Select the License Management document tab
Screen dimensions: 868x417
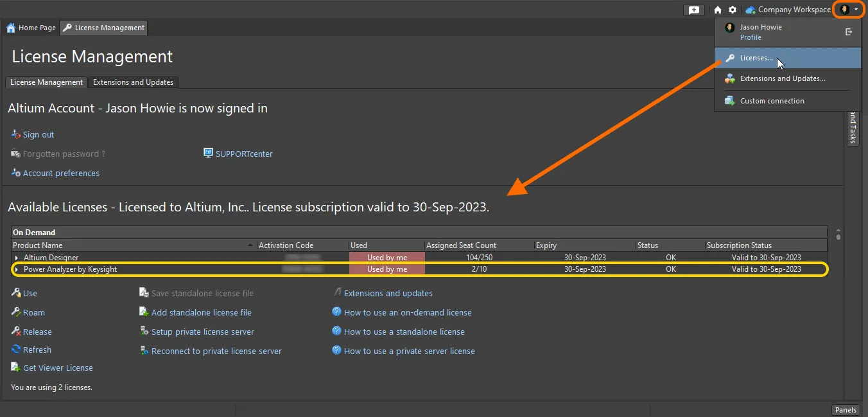pyautogui.click(x=103, y=28)
